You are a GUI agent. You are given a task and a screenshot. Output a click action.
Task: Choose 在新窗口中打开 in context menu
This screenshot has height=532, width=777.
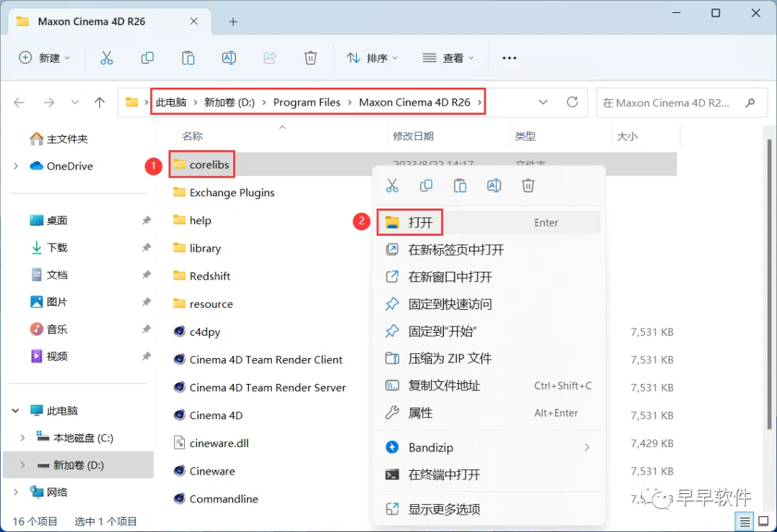tap(489, 277)
